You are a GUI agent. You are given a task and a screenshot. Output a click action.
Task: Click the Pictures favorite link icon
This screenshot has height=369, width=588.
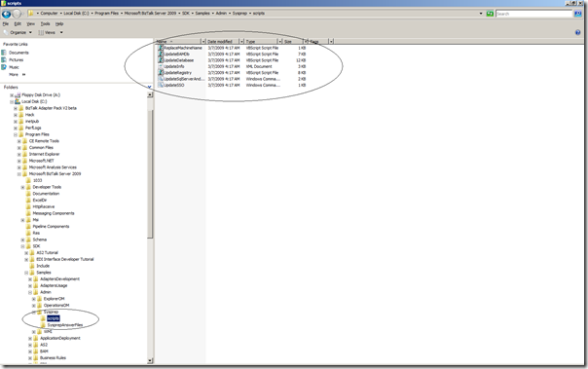click(4, 60)
